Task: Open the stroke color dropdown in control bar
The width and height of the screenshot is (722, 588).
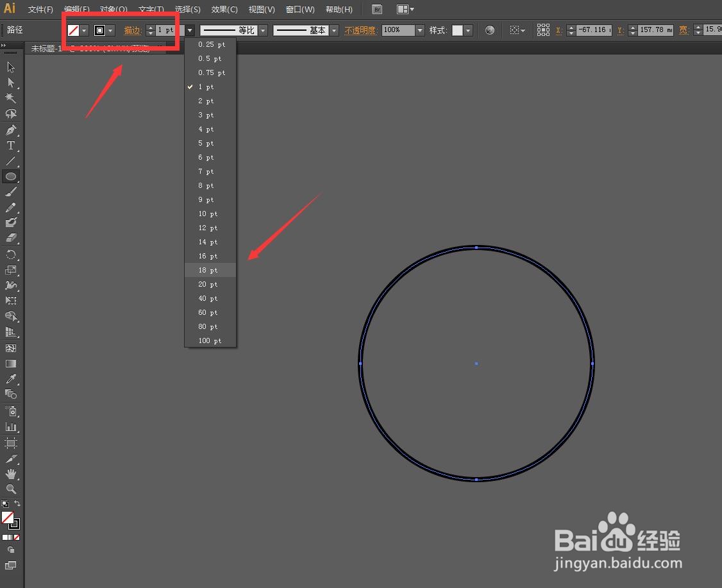Action: 110,30
